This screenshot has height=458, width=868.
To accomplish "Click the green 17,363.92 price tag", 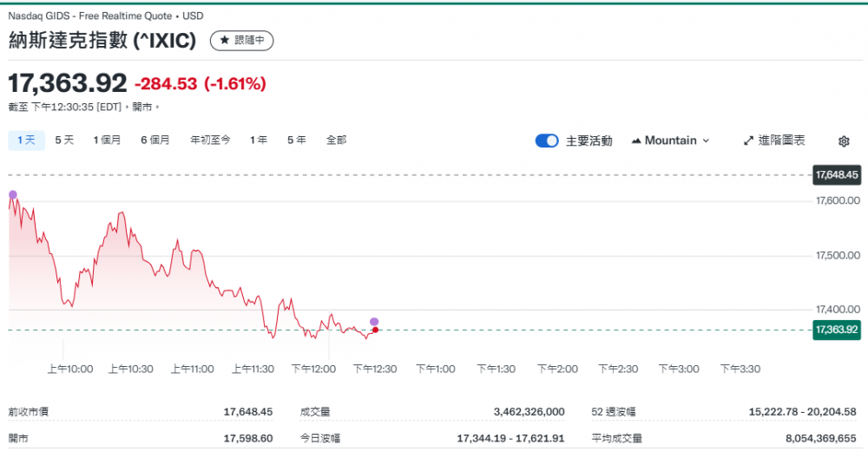I will coord(836,330).
